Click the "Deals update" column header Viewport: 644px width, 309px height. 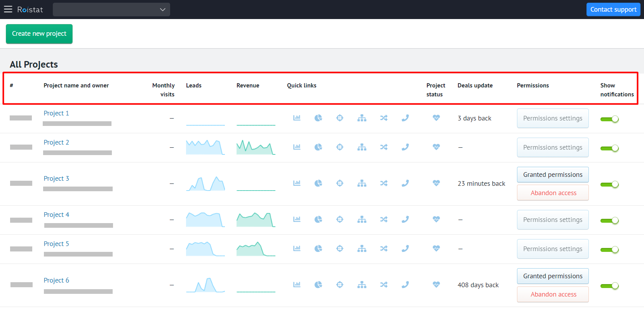coord(475,86)
